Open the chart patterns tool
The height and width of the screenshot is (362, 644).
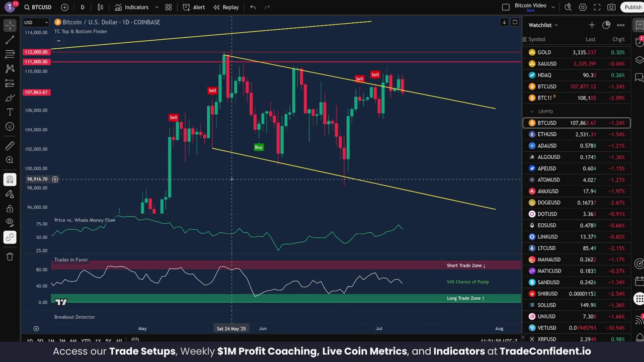10,69
